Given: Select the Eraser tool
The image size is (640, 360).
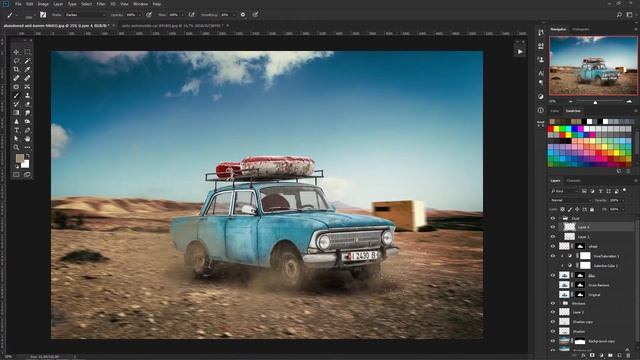Looking at the screenshot, I should point(27,104).
